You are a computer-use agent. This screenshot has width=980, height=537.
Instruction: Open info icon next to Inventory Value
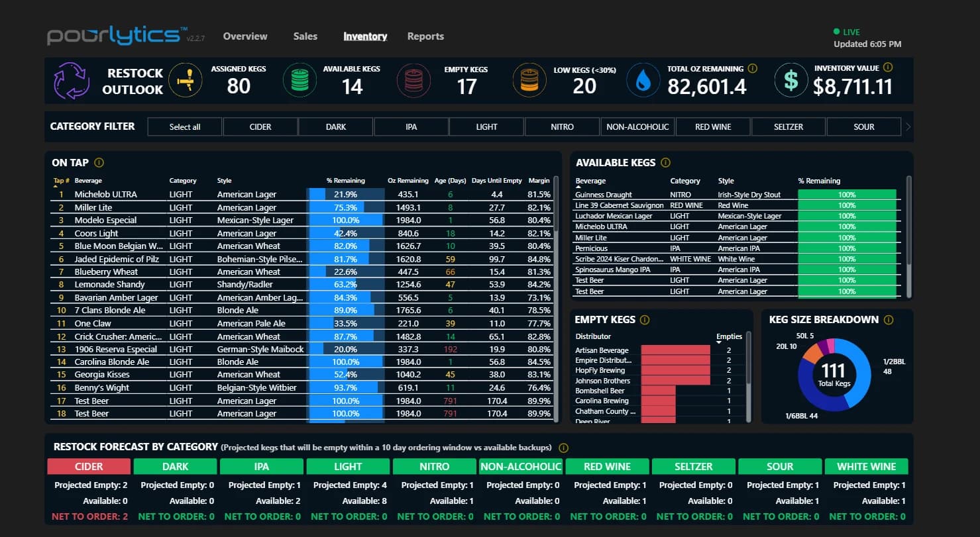[x=888, y=68]
